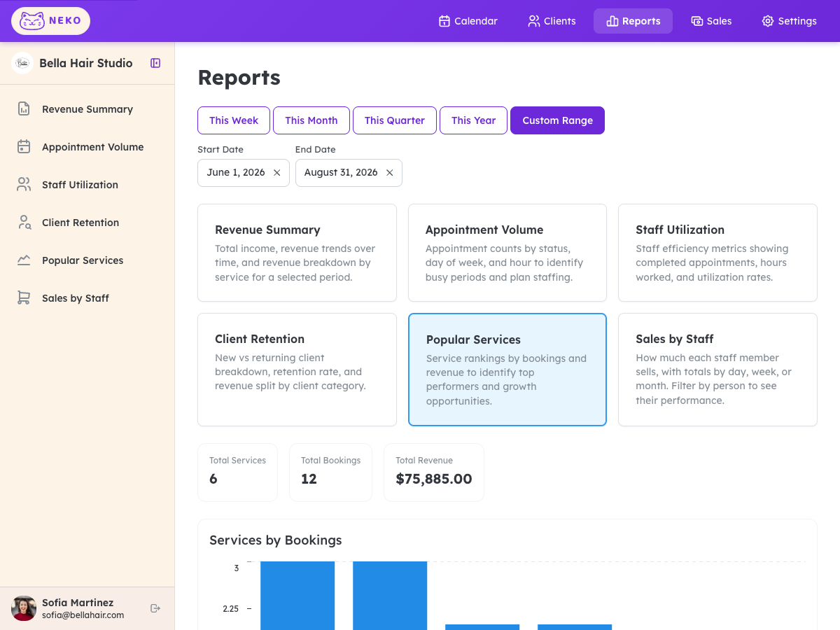Click the NEKO cat logo

point(50,21)
